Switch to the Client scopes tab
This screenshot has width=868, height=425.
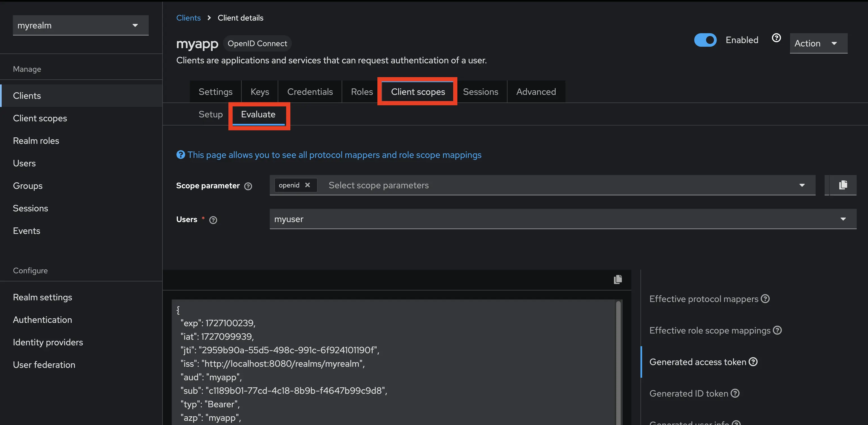[x=417, y=91]
